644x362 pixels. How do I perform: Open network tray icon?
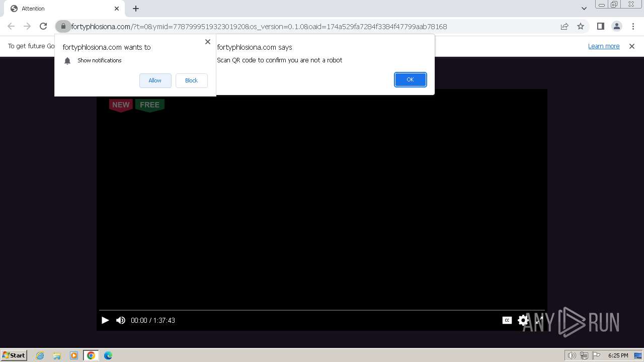click(584, 355)
